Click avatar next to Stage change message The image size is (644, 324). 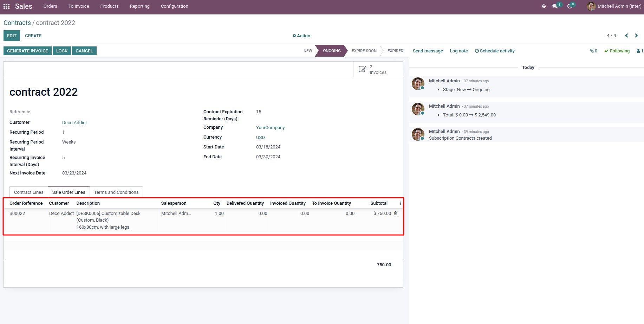tap(418, 84)
